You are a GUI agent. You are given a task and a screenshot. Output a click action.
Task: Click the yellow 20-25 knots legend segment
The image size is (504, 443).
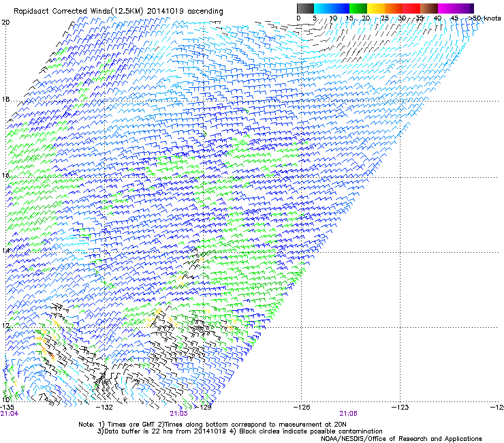[x=376, y=8]
